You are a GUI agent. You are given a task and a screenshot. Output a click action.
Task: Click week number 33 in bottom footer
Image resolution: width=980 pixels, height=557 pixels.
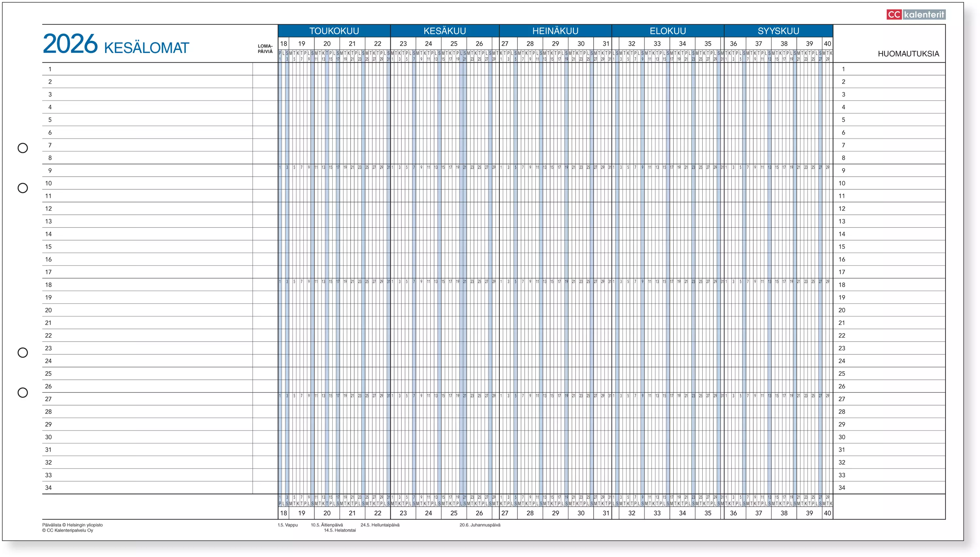coord(657,513)
